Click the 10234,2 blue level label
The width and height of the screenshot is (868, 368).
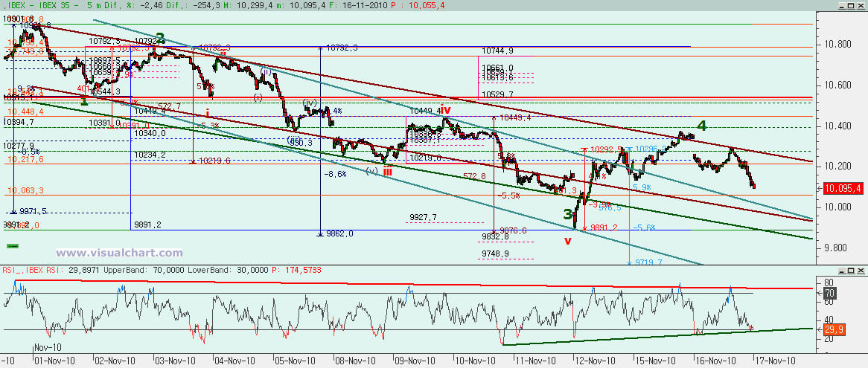[x=150, y=155]
